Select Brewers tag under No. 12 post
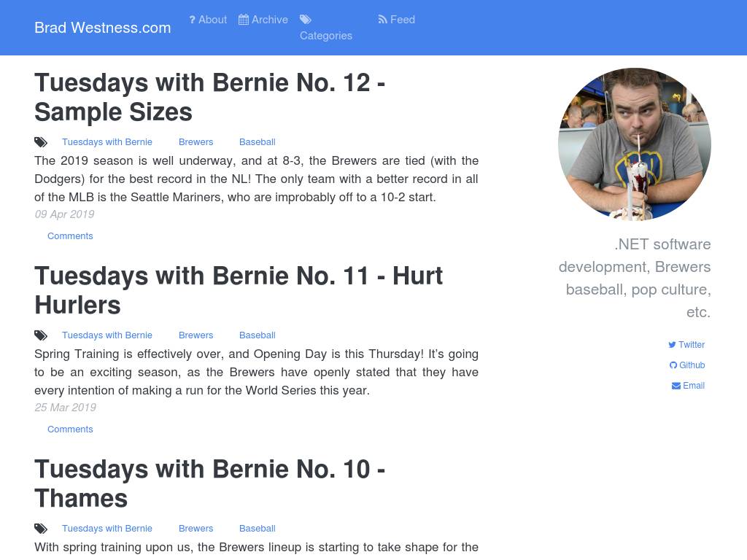This screenshot has height=560, width=747. (196, 142)
